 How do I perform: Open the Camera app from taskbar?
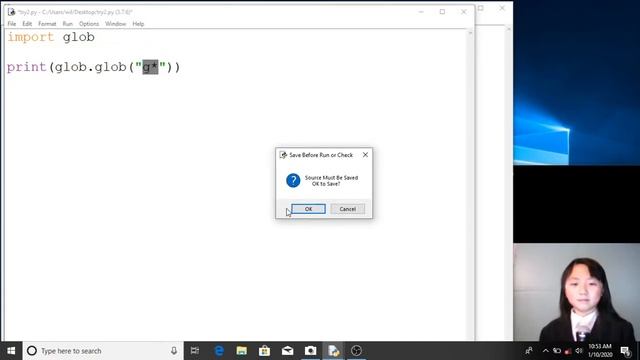tap(310, 351)
